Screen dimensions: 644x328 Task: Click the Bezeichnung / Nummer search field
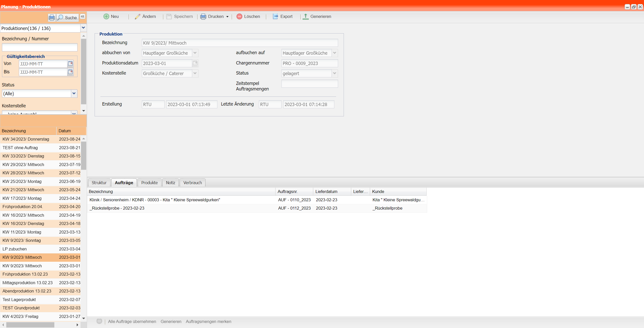coord(40,47)
